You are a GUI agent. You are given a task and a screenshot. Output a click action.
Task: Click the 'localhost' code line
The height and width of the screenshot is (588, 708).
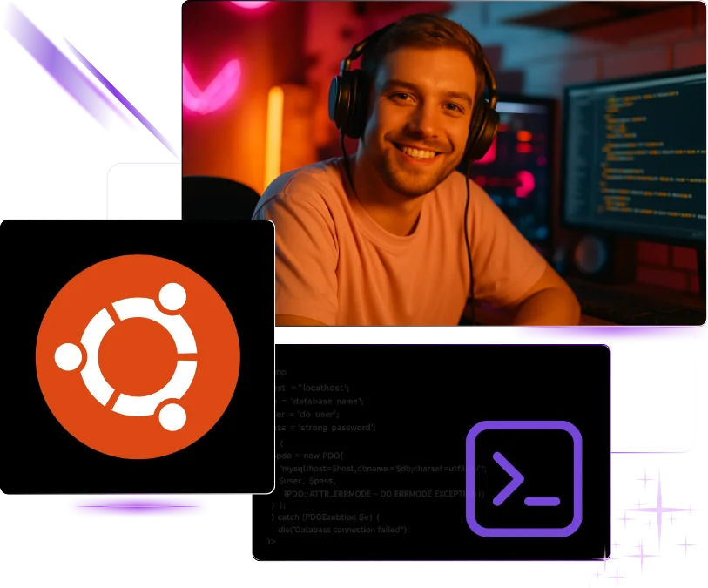click(313, 388)
